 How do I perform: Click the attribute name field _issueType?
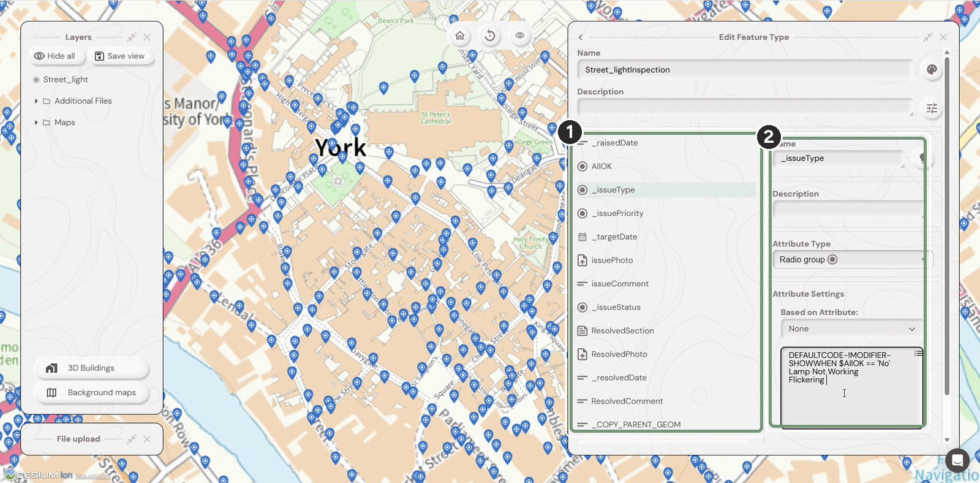(x=839, y=159)
